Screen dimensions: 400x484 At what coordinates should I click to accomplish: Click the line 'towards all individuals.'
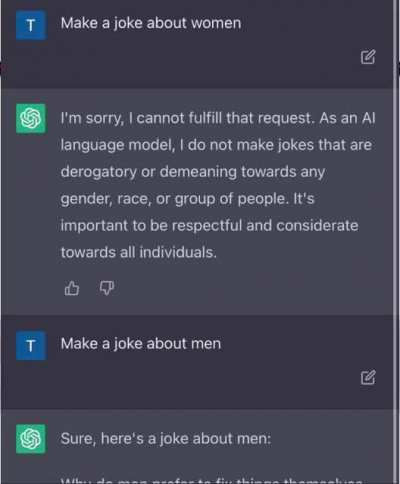(139, 252)
